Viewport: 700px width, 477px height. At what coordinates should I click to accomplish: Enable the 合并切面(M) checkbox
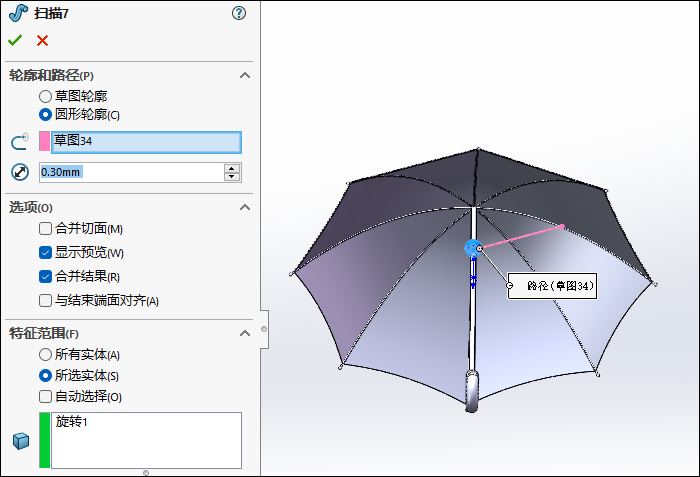45,229
